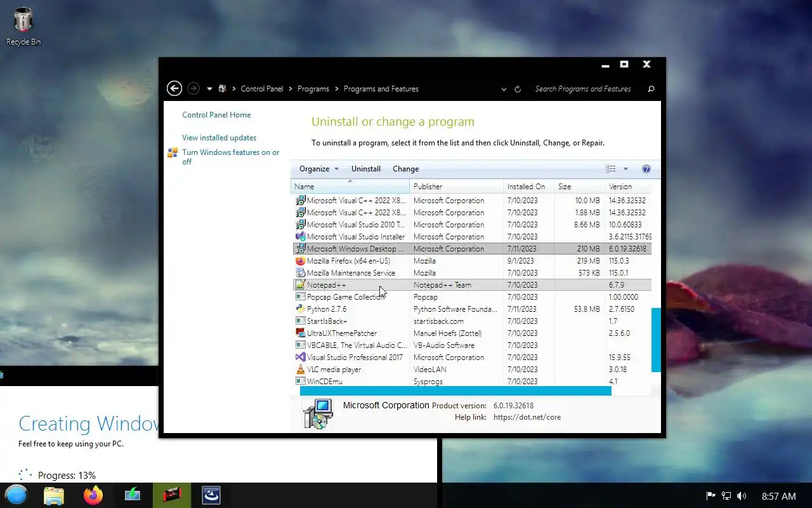Select the Mozilla Firefox (x64 en-US) icon
The height and width of the screenshot is (508, 812).
(x=301, y=261)
